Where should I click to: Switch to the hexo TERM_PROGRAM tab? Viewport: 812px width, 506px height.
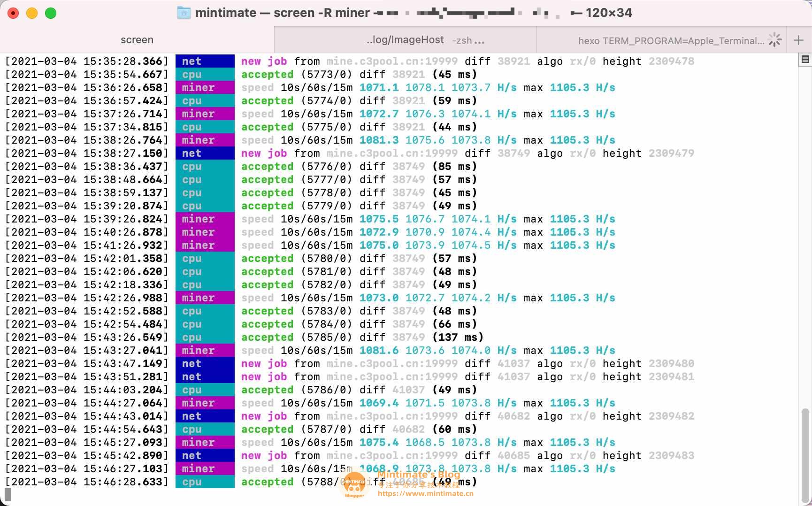coord(670,40)
